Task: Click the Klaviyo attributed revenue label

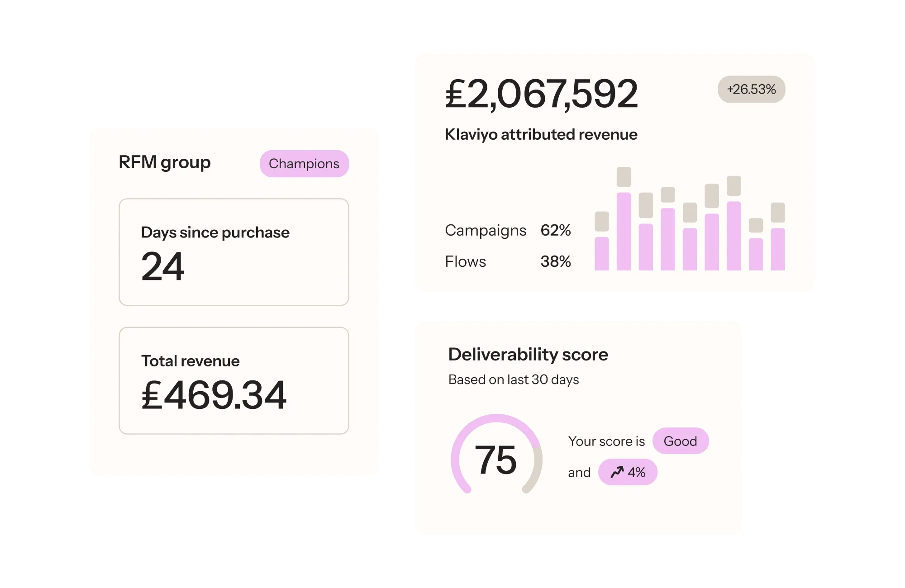Action: pyautogui.click(x=541, y=135)
